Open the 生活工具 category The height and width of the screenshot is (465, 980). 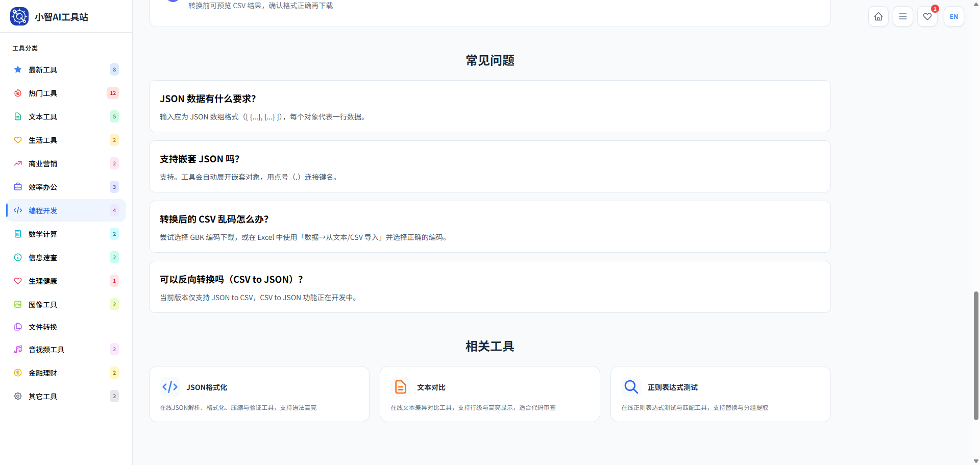(x=66, y=140)
